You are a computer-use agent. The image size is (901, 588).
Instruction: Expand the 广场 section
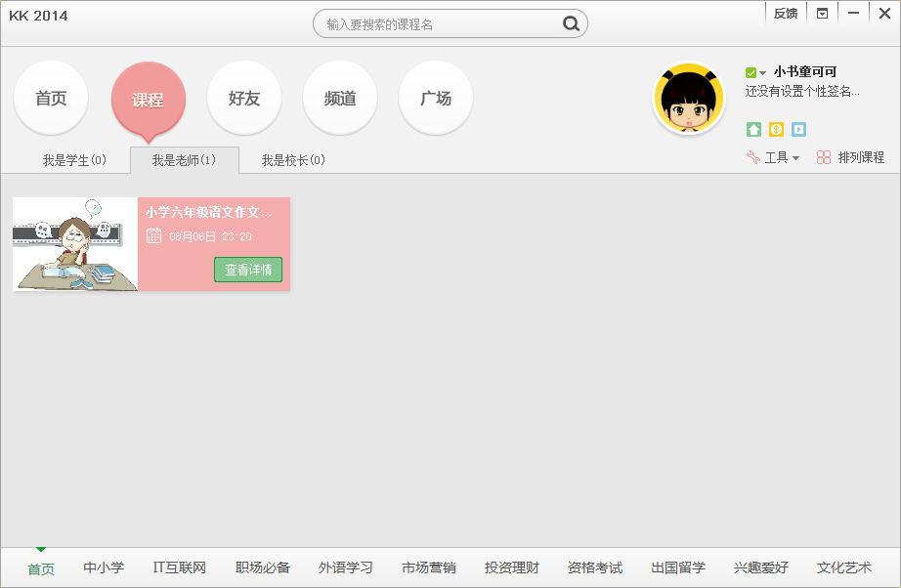point(435,98)
